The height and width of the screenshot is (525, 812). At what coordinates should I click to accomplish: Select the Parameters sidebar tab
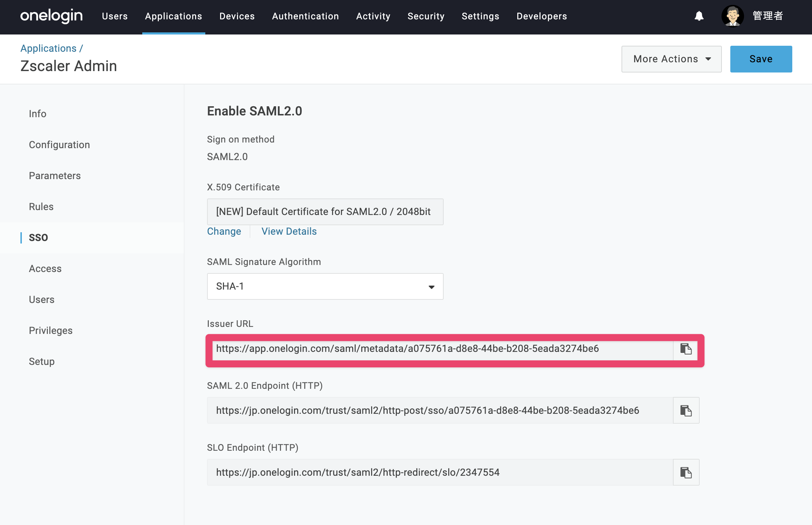tap(55, 176)
